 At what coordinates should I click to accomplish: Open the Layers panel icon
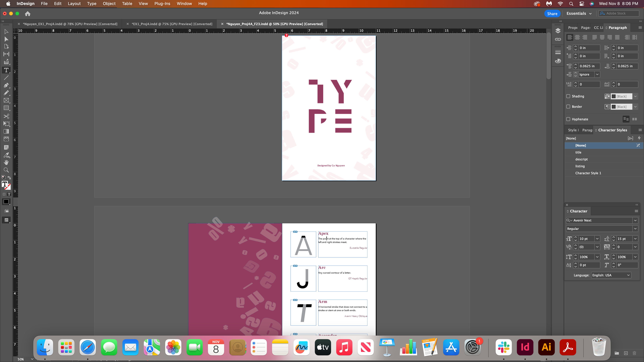click(558, 31)
